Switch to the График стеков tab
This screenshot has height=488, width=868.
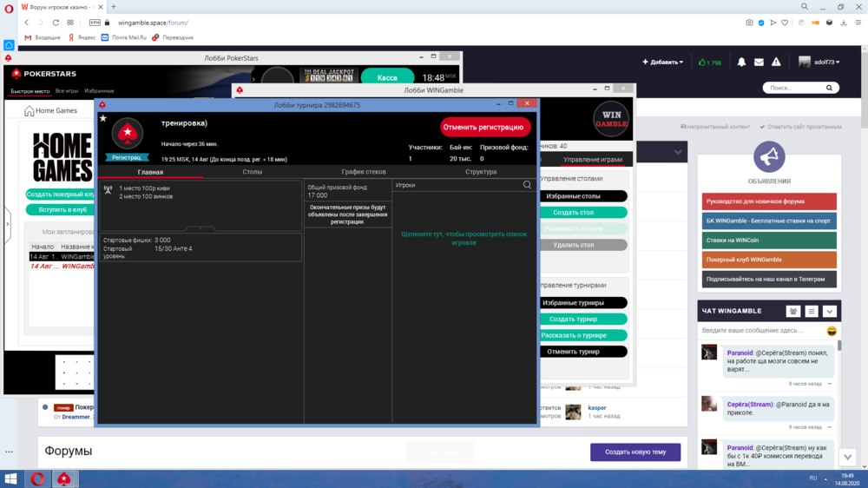[x=364, y=172]
